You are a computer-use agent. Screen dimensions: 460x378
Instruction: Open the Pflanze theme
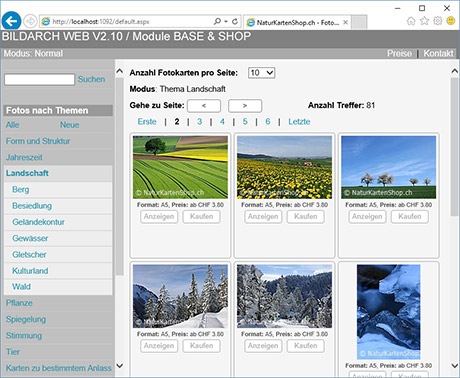[x=19, y=303]
